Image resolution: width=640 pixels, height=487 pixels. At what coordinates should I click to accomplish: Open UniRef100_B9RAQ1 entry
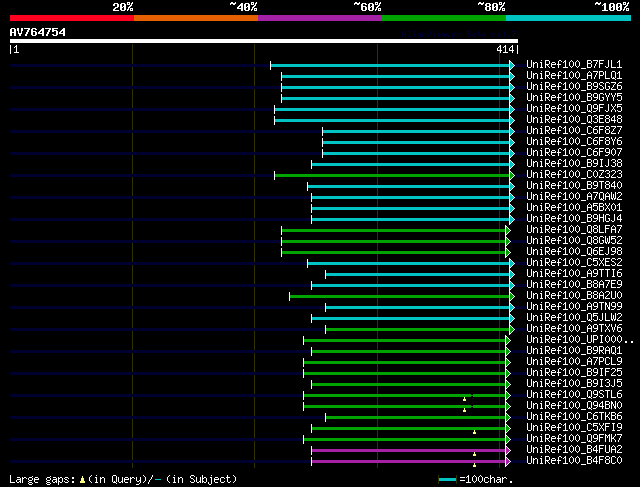pyautogui.click(x=574, y=351)
